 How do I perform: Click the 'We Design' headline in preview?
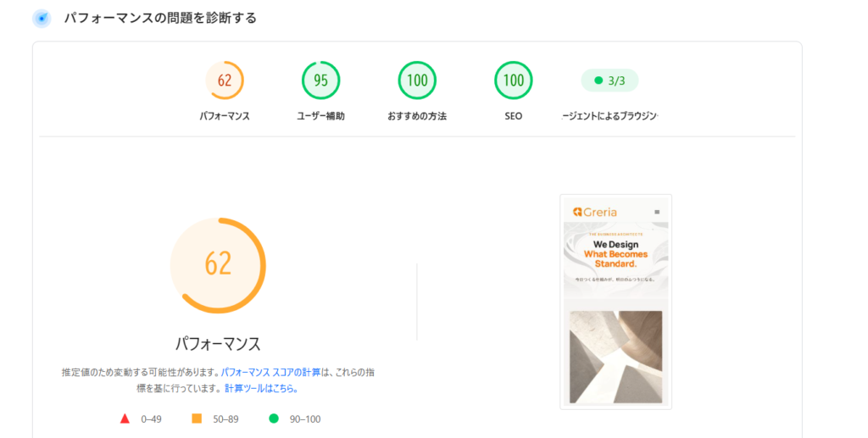point(615,245)
